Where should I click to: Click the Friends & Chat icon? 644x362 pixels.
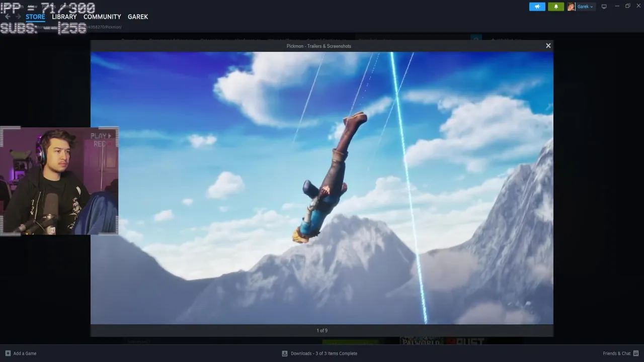(x=636, y=353)
